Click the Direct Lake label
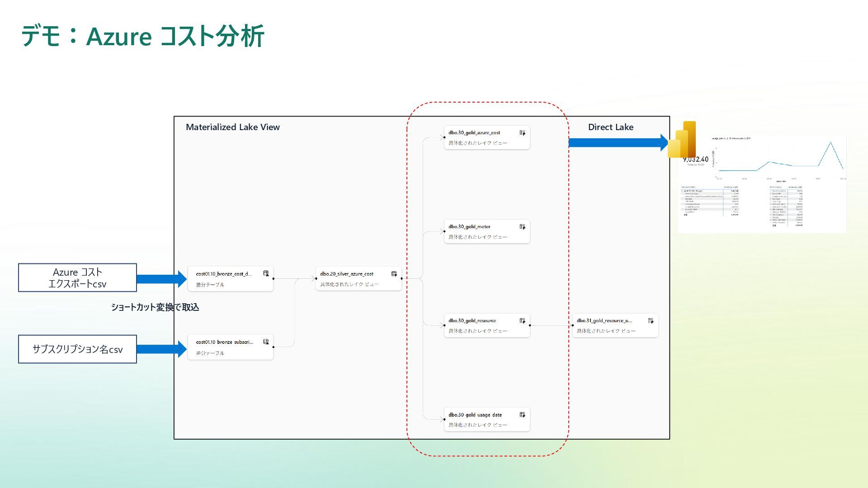This screenshot has height=488, width=868. (x=611, y=127)
